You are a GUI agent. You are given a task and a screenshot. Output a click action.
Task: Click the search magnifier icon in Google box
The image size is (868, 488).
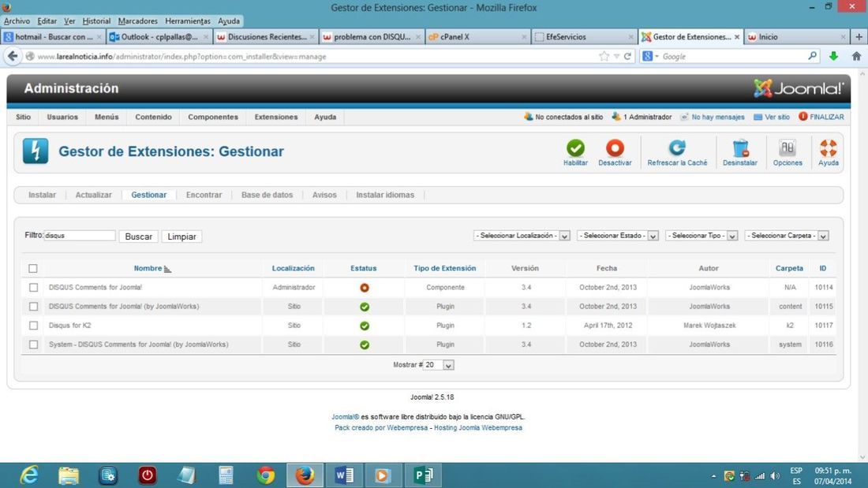tap(812, 56)
